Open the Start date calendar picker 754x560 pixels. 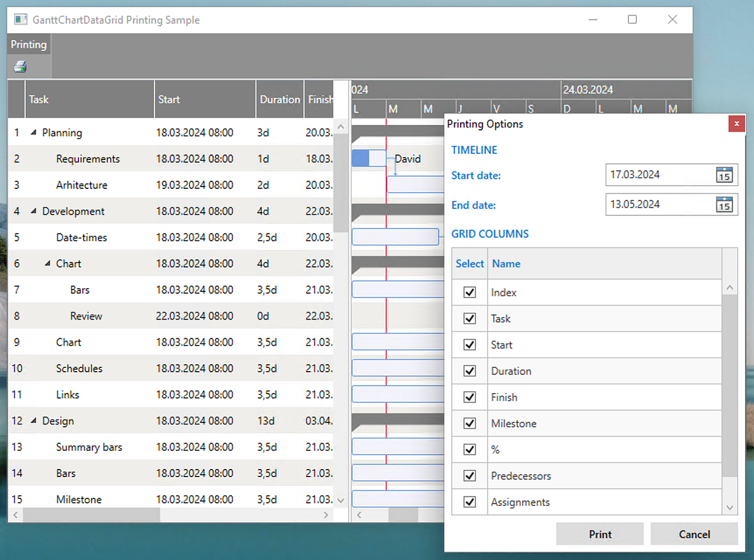(724, 175)
